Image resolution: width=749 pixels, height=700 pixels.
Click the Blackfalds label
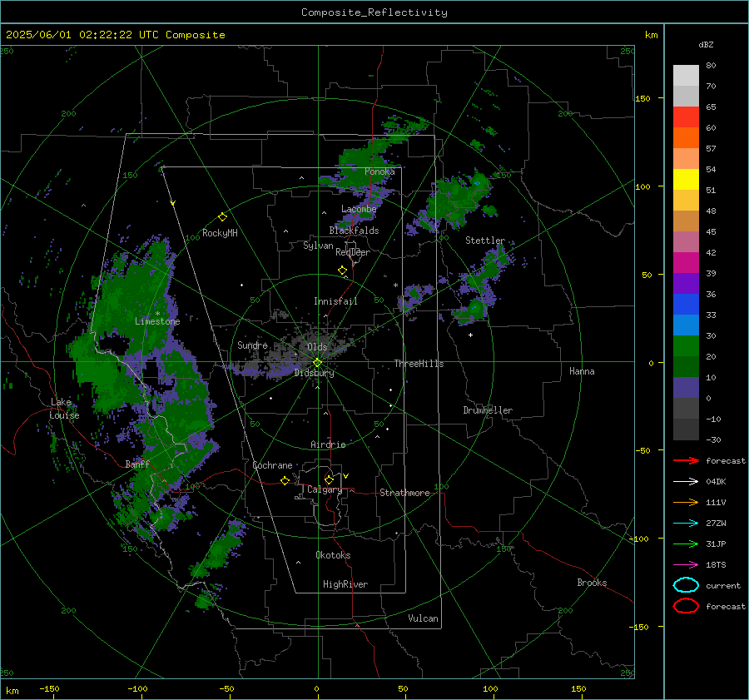tap(354, 231)
